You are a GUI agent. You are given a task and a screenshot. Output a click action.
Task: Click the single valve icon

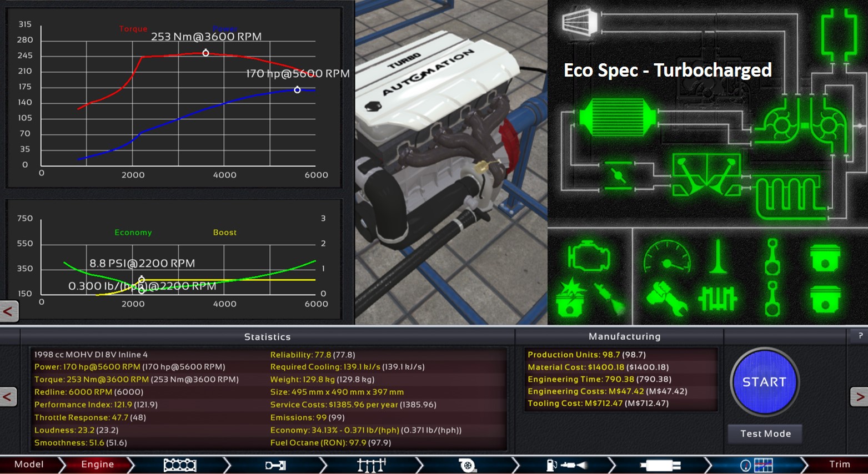[718, 256]
